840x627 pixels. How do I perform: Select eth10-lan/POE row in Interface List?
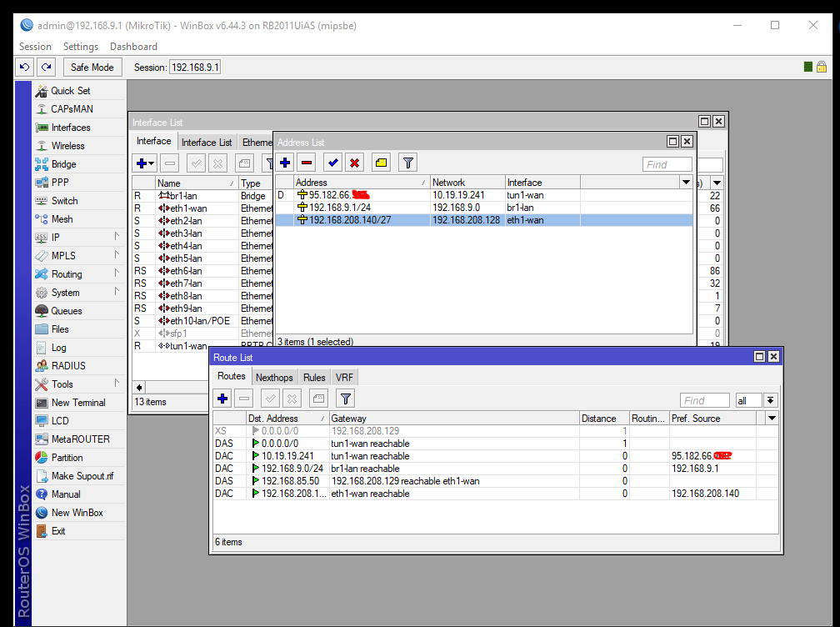click(202, 320)
